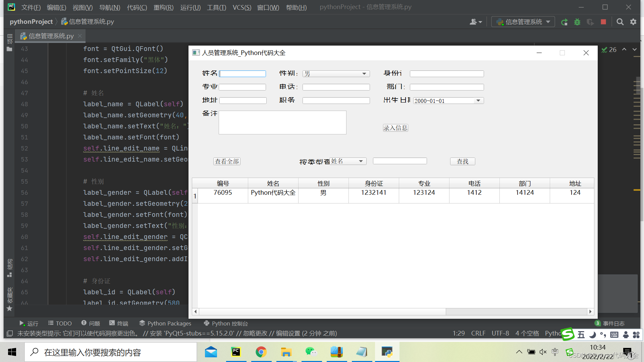Open PyCharm from the Windows taskbar

236,352
